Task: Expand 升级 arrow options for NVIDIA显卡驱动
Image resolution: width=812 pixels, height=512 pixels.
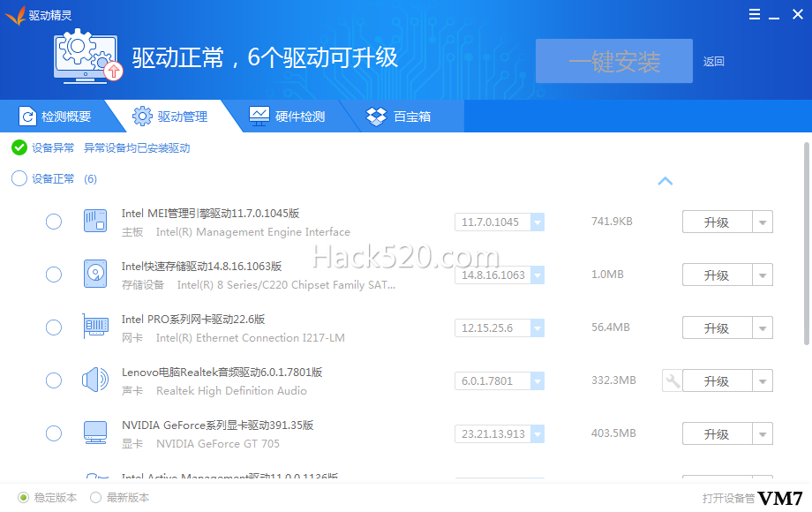Action: [x=763, y=433]
